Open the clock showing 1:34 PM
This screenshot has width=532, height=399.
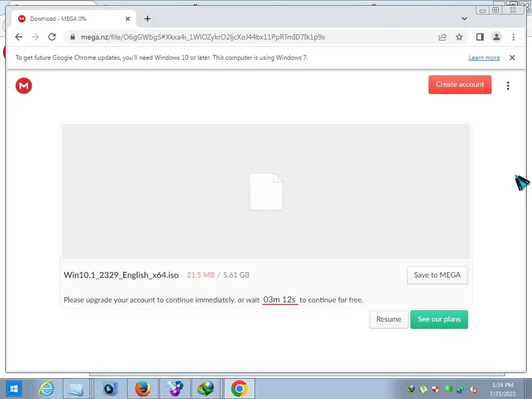[502, 389]
